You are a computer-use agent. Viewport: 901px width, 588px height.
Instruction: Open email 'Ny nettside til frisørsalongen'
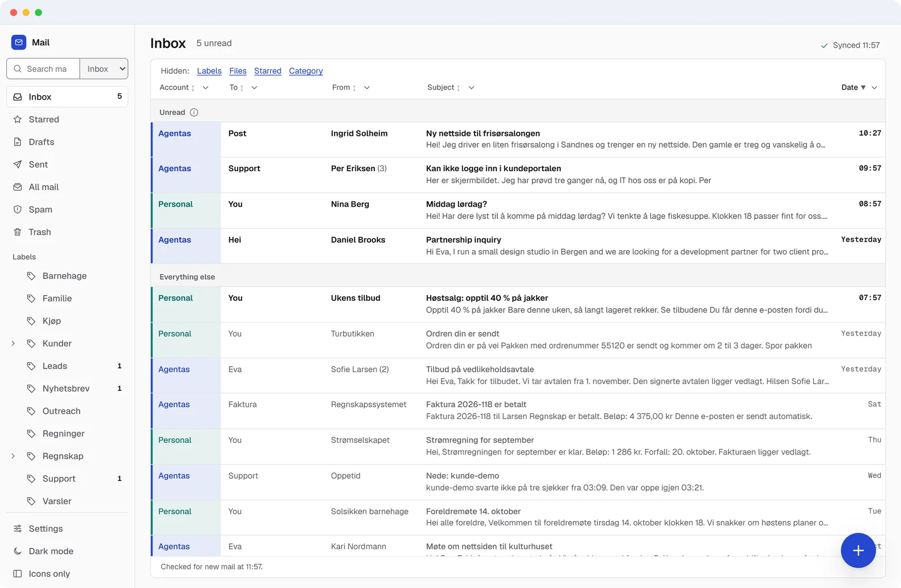(x=518, y=140)
